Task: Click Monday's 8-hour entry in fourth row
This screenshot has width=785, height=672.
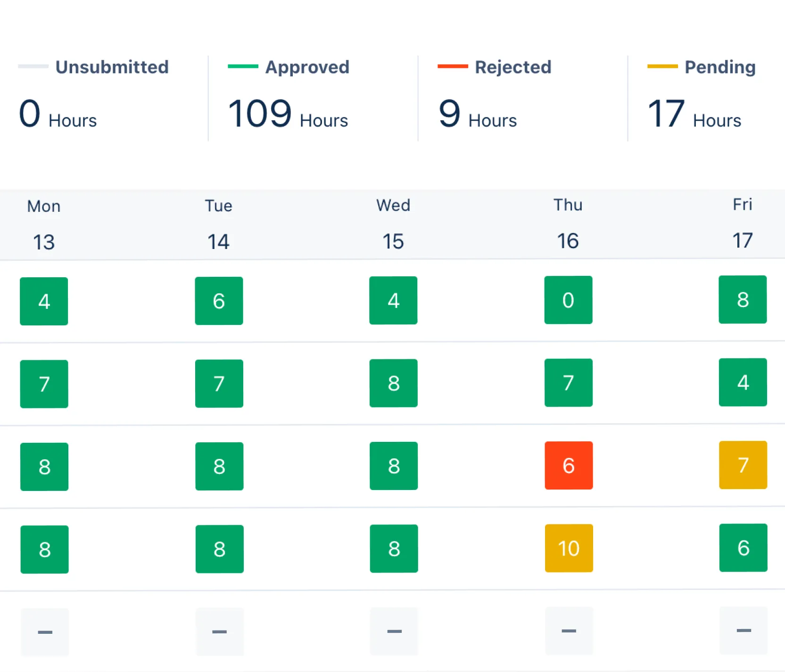Action: [44, 549]
